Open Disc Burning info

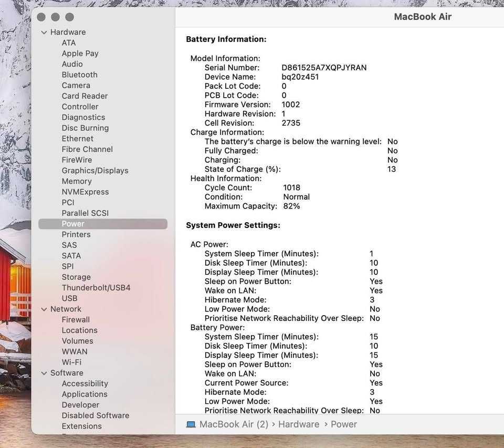[x=85, y=128]
